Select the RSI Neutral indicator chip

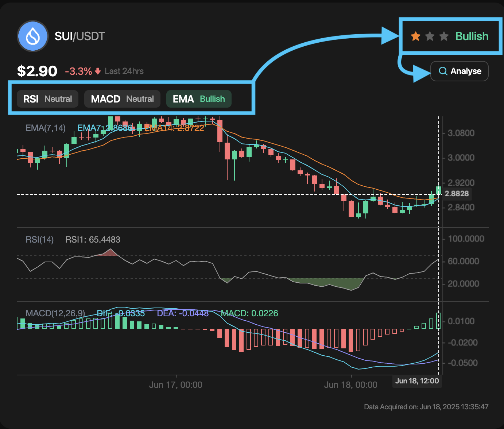48,99
